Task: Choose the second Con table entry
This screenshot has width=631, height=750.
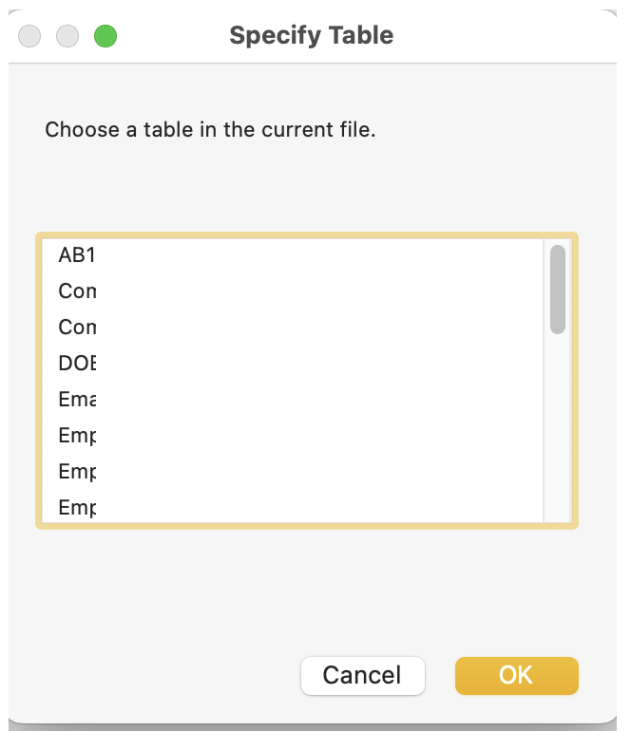Action: pyautogui.click(x=77, y=327)
